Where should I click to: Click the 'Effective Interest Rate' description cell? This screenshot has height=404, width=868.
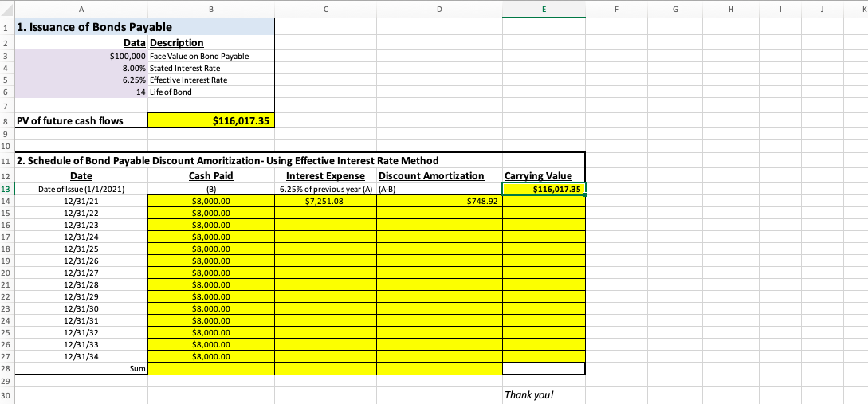click(211, 80)
